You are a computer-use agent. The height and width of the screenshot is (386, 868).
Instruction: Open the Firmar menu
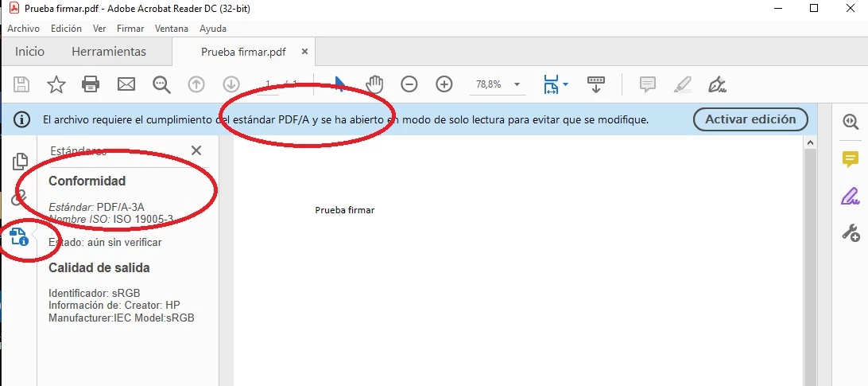click(130, 29)
